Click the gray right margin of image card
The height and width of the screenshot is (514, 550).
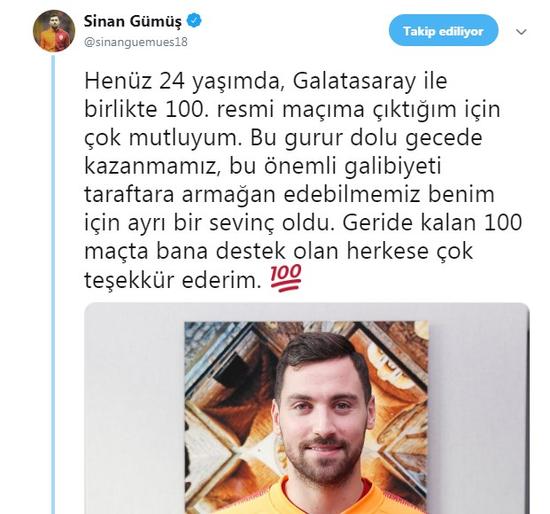click(479, 409)
